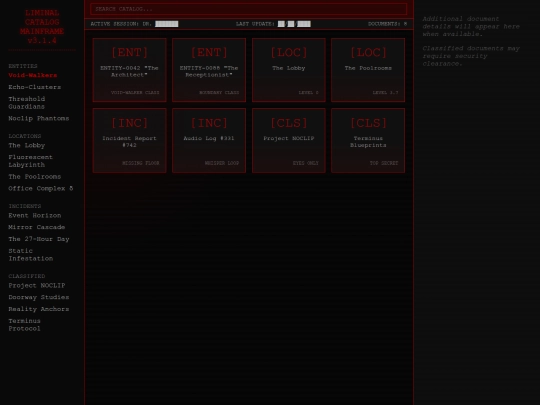The height and width of the screenshot is (405, 540).
Task: Select Echo-Clusters in the sidebar
Action: point(34,87)
